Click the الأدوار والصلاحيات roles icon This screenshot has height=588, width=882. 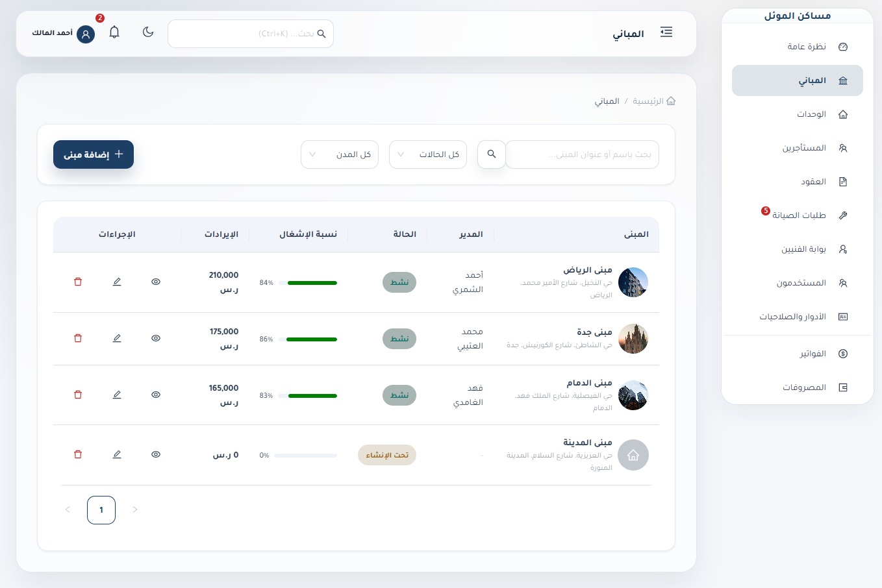tap(843, 317)
